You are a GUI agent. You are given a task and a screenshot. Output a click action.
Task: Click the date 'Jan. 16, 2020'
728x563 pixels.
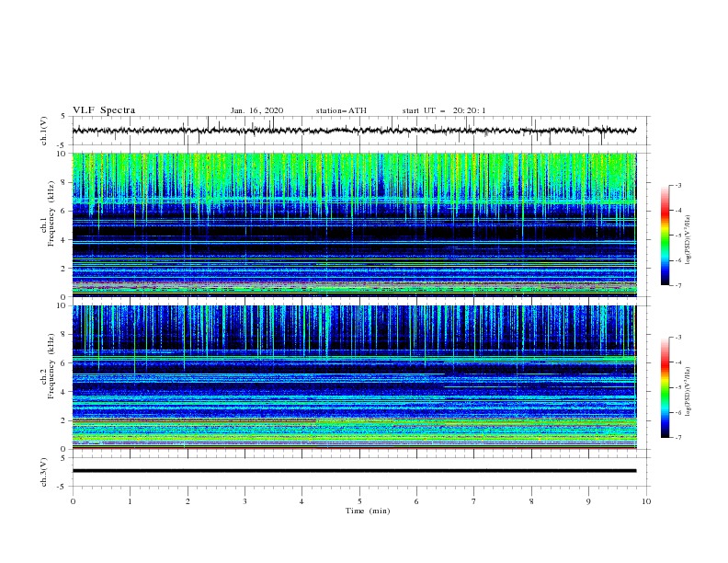256,110
